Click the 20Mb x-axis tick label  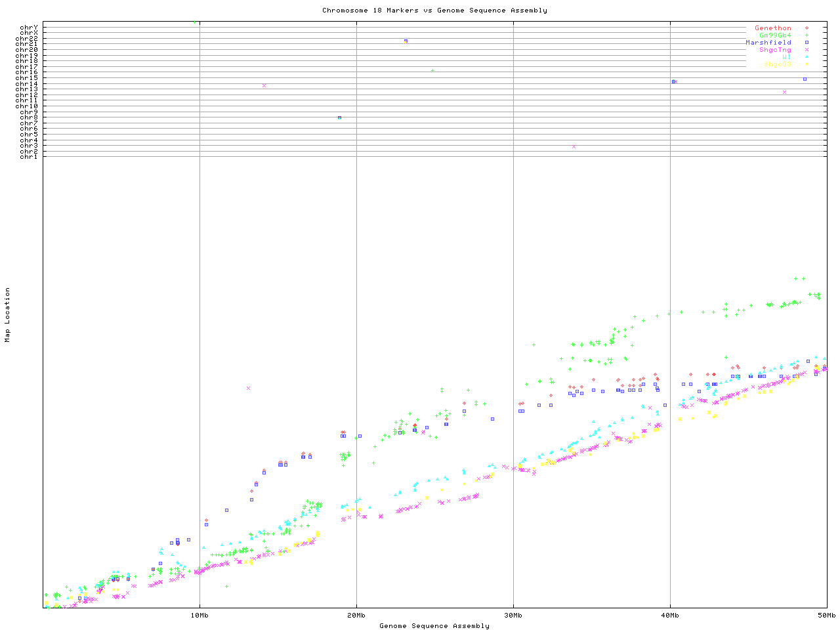(x=356, y=615)
